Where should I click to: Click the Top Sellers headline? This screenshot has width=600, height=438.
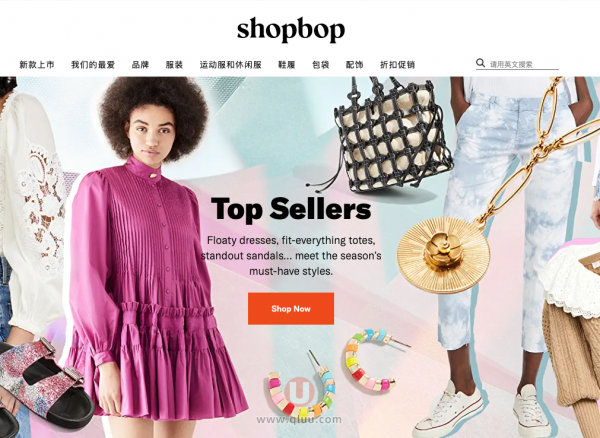(291, 209)
